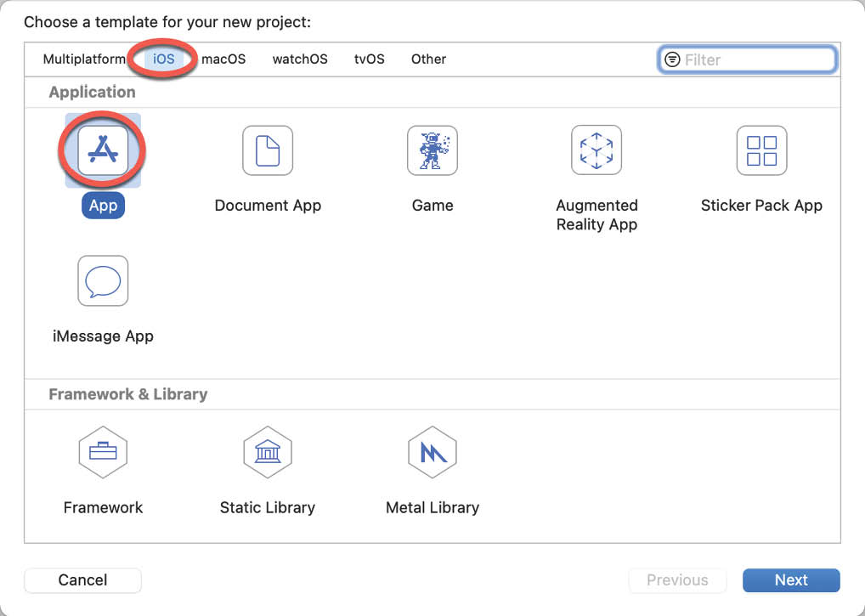Click the "App" label text
Screen dimensions: 865x616
click(x=103, y=205)
